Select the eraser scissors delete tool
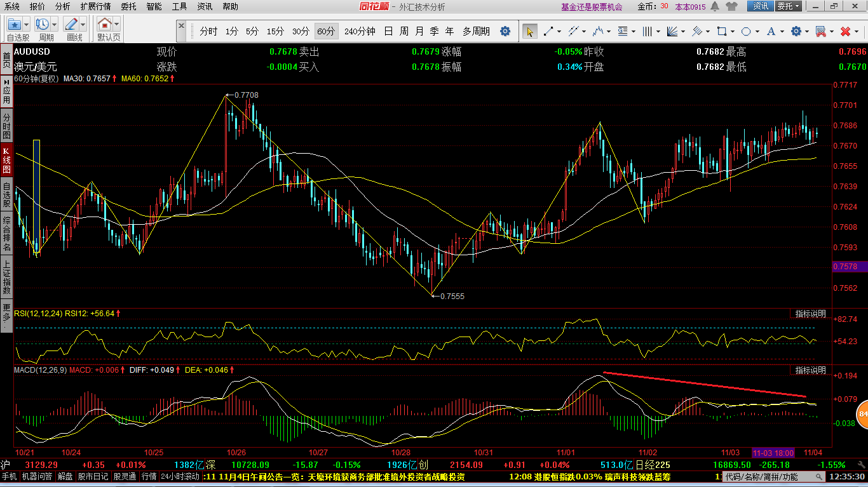This screenshot has height=487, width=868. [820, 31]
